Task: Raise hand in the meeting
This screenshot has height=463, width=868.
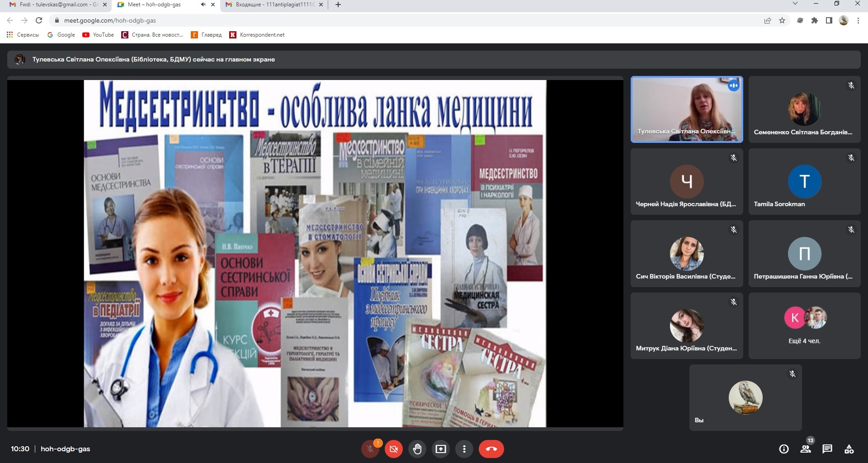Action: click(x=417, y=449)
